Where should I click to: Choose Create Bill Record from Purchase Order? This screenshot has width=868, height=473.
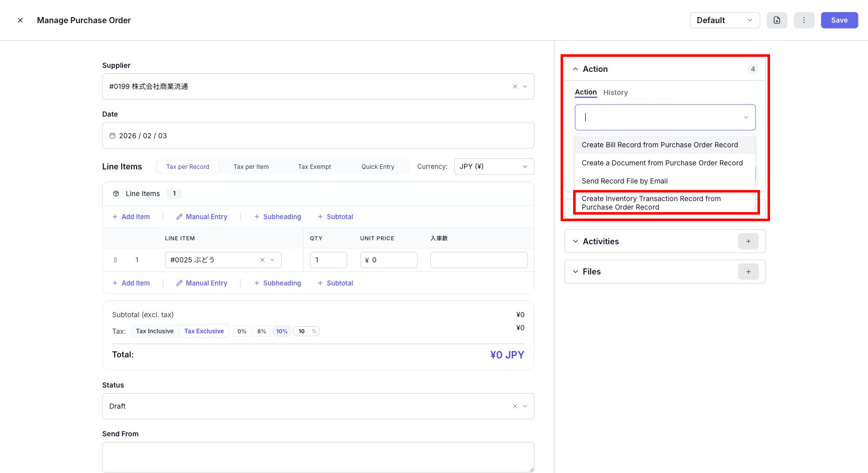(665, 145)
